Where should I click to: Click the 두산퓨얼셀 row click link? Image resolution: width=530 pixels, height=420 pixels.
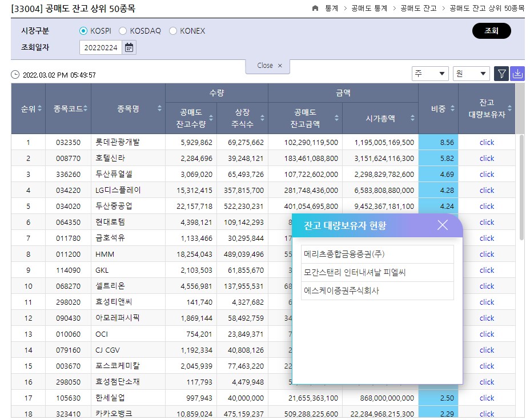click(487, 174)
